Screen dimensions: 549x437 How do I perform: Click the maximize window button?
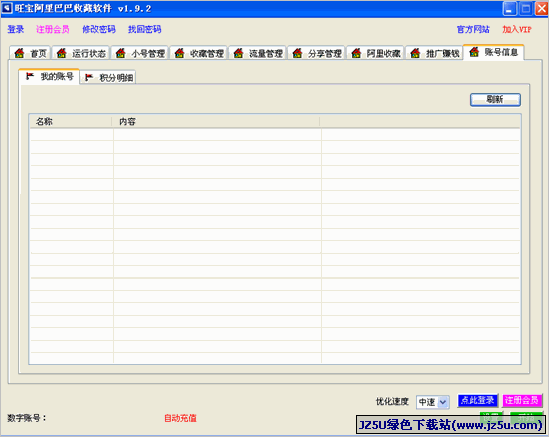(526, 8)
